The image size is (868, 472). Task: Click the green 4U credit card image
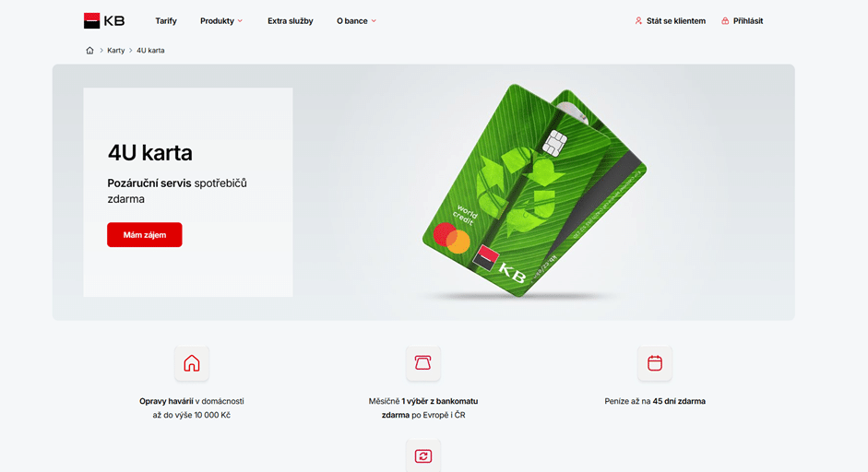click(534, 190)
